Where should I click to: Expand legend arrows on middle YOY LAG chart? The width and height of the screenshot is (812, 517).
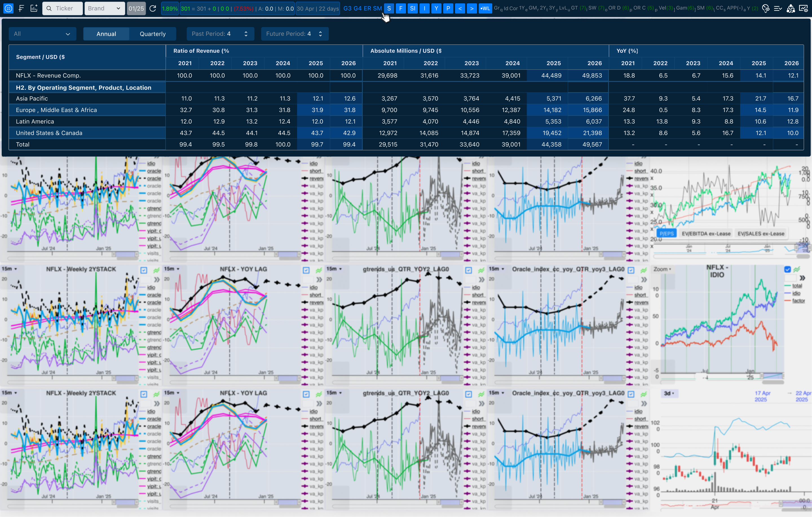[x=319, y=280]
